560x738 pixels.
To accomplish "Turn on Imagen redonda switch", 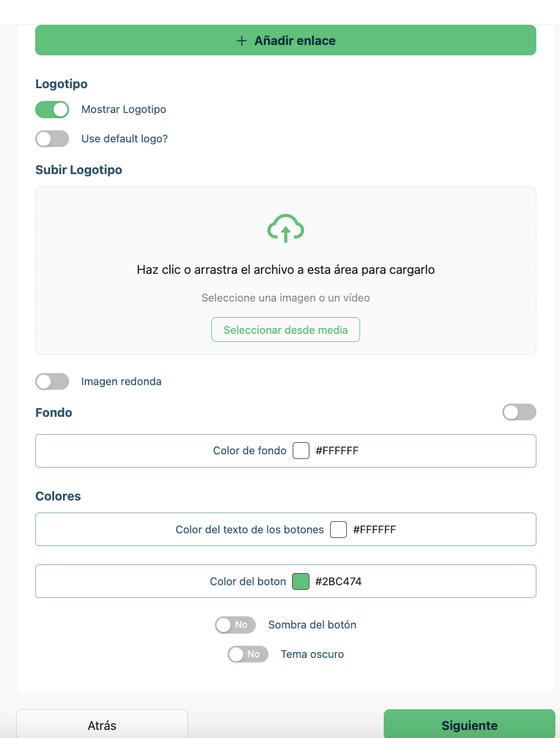I will pyautogui.click(x=52, y=382).
